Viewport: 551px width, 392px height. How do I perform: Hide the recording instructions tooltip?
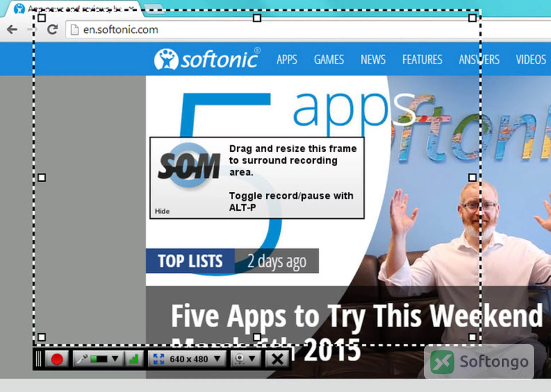pyautogui.click(x=162, y=211)
